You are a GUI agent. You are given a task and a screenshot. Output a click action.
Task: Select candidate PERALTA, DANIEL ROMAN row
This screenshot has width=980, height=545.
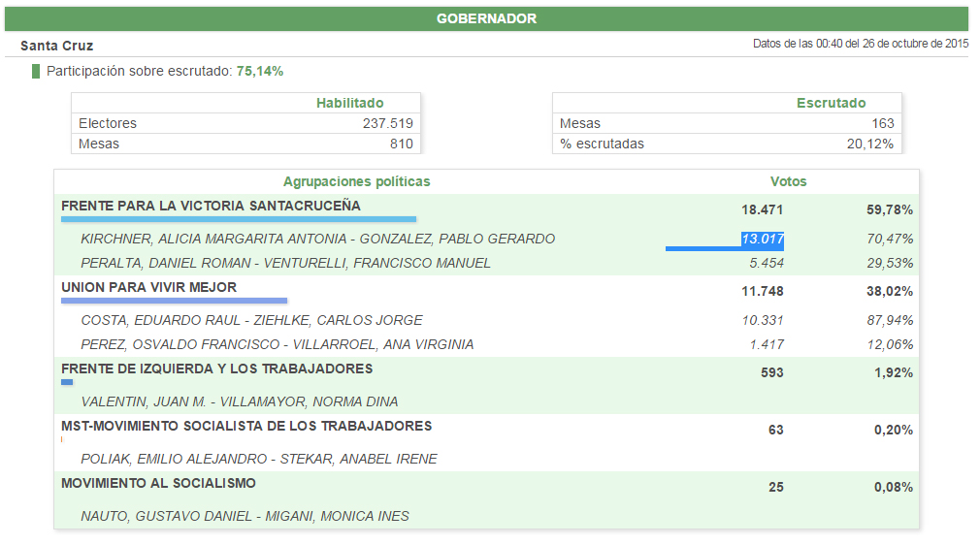[x=285, y=263]
